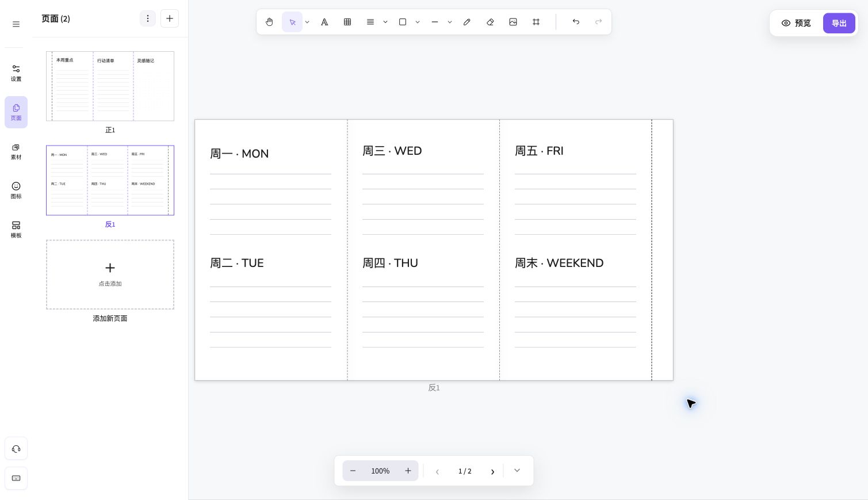868x500 pixels.
Task: Open the customer support headset icon
Action: point(16,449)
